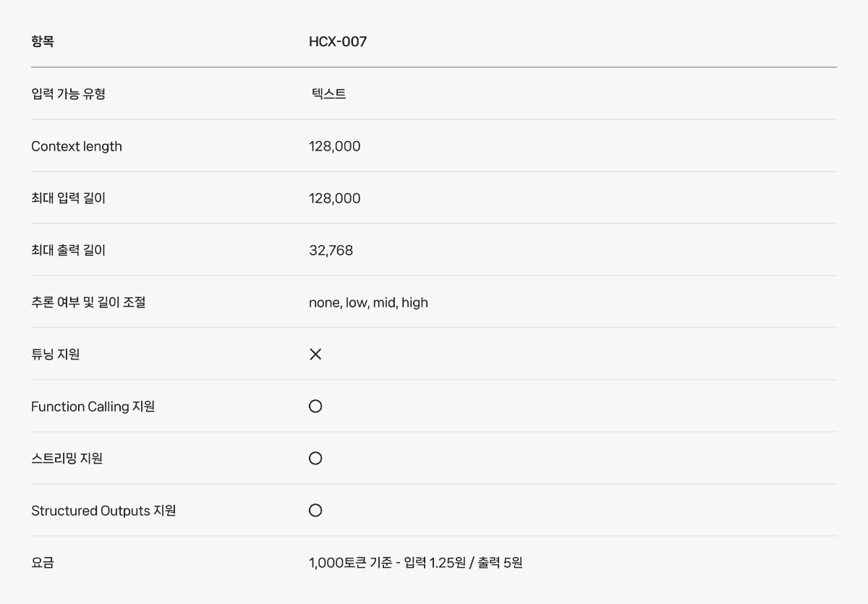This screenshot has width=868, height=604.
Task: Click the 텍스트 value cell
Action: [x=329, y=94]
